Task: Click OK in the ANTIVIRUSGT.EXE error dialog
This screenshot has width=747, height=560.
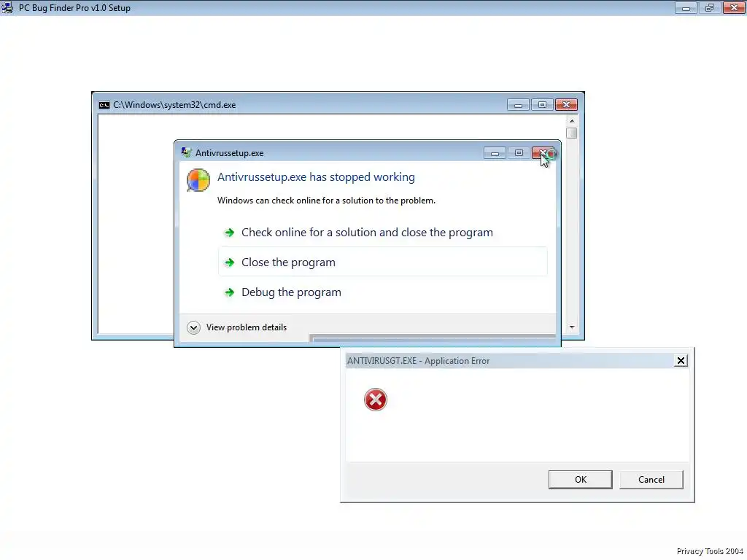Action: click(580, 480)
